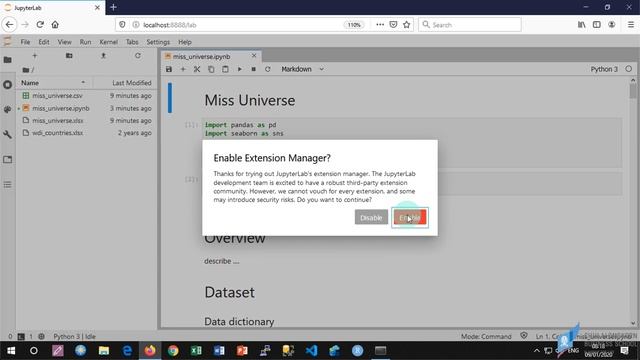Open the Help menu
Image resolution: width=640 pixels, height=360 pixels.
pyautogui.click(x=184, y=42)
